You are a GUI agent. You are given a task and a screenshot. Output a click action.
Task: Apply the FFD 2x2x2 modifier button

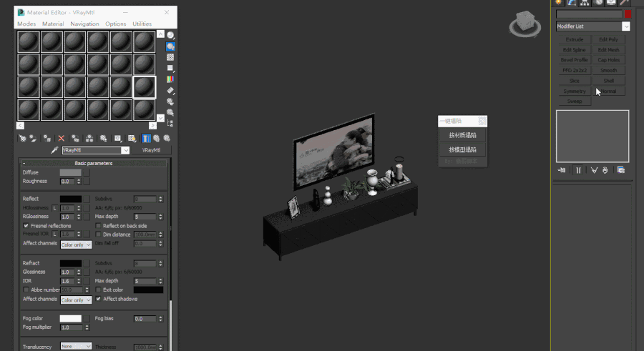575,70
